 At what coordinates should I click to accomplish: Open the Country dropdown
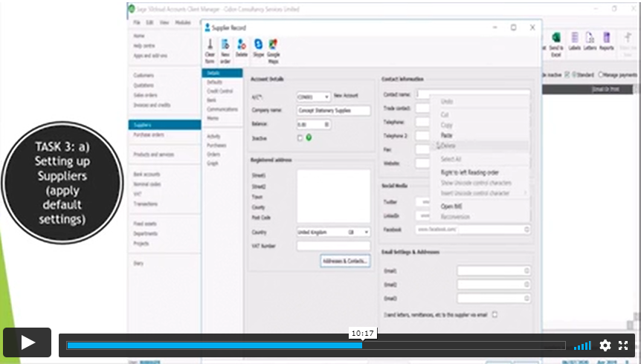pyautogui.click(x=367, y=232)
